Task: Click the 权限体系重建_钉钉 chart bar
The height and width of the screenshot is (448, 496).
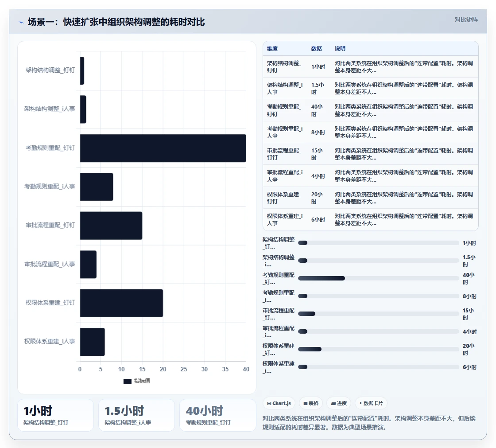Action: [x=121, y=303]
